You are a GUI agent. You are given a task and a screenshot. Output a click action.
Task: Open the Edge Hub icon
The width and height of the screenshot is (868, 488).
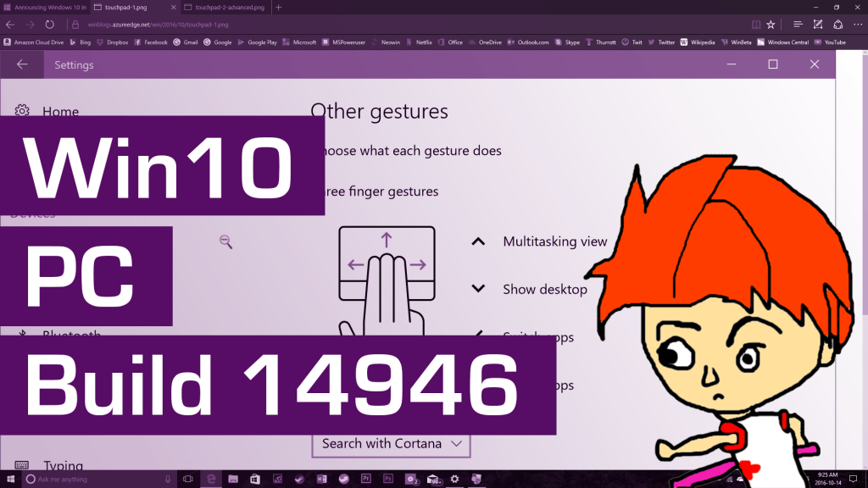click(798, 25)
